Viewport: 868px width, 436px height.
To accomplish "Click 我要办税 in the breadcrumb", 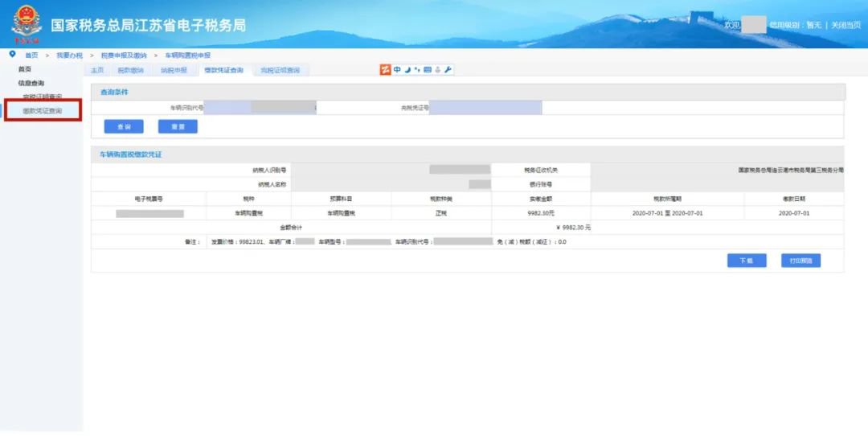I will pyautogui.click(x=69, y=55).
